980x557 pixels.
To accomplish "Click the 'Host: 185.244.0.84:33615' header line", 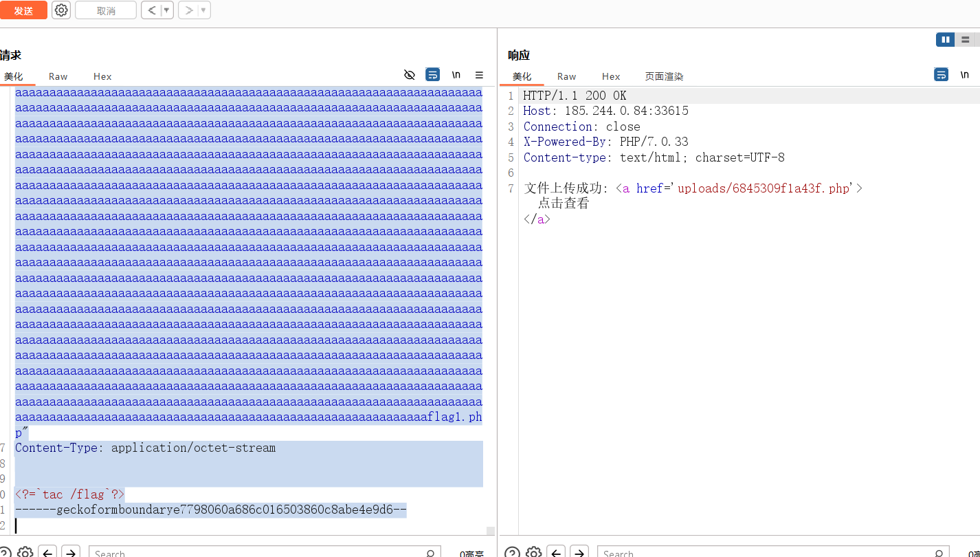I will pos(605,111).
